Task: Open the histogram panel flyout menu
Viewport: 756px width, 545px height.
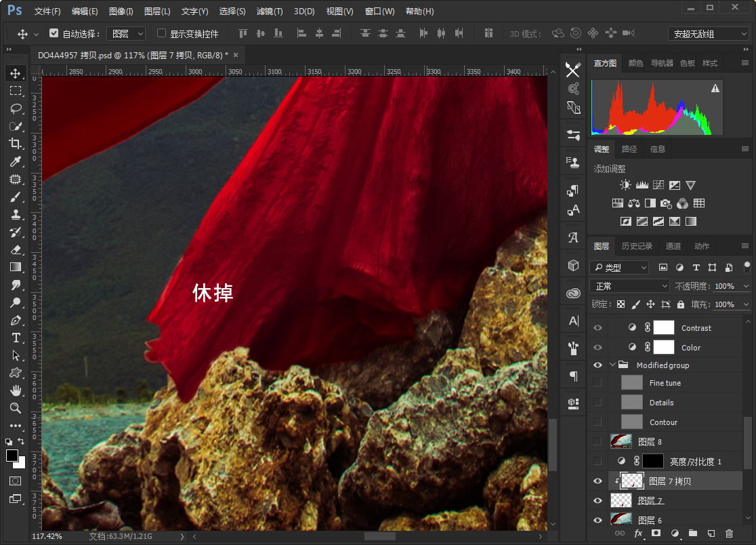Action: click(x=745, y=63)
